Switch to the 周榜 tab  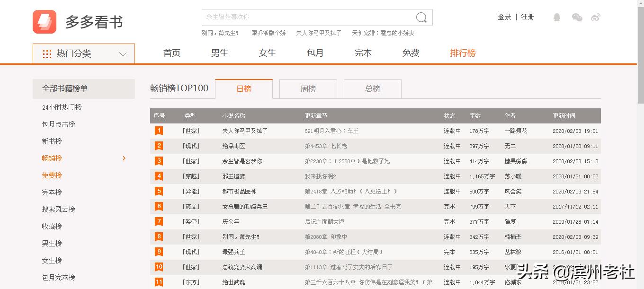[308, 89]
